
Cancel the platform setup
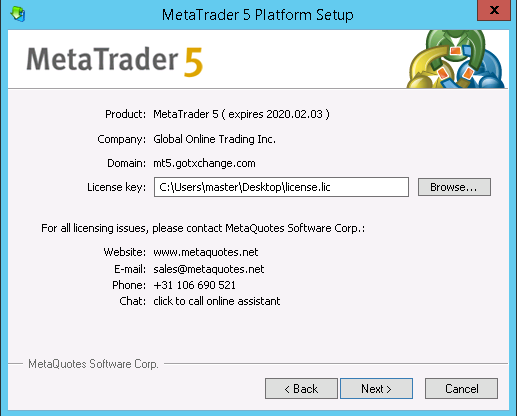click(x=461, y=389)
